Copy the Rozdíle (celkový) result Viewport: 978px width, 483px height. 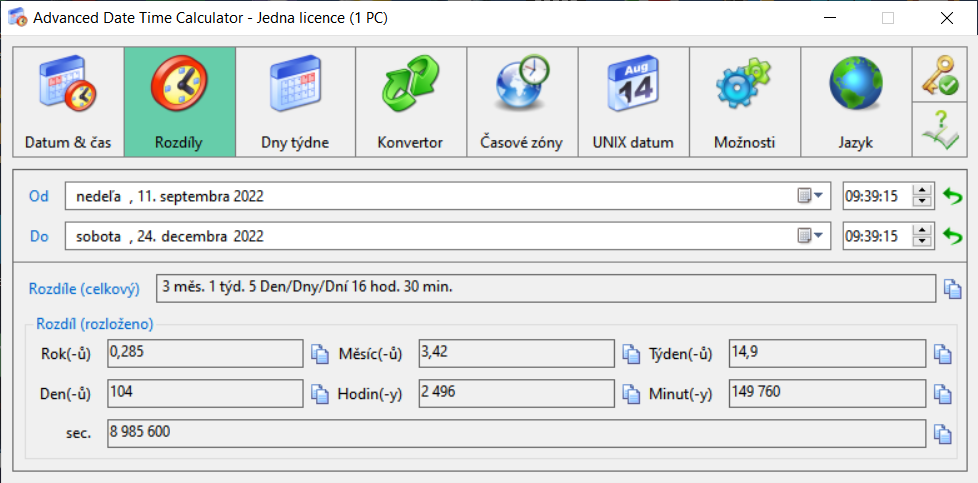[x=953, y=289]
